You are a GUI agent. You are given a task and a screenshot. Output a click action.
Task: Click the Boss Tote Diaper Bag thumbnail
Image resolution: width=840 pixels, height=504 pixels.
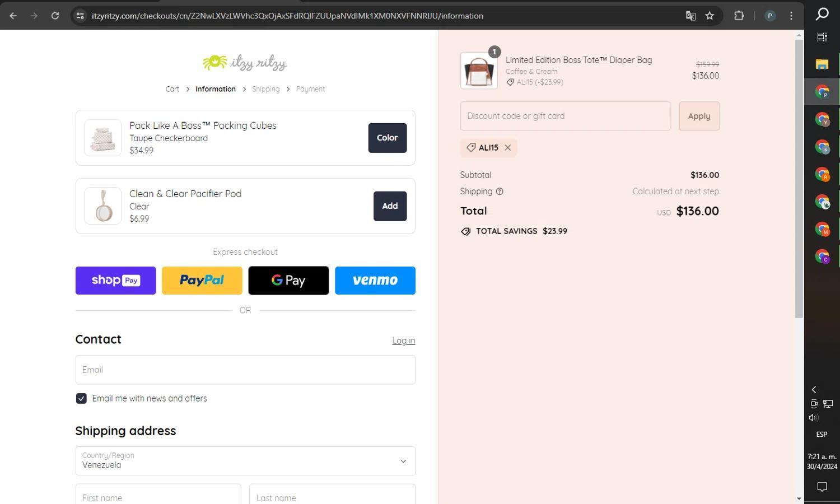click(479, 71)
